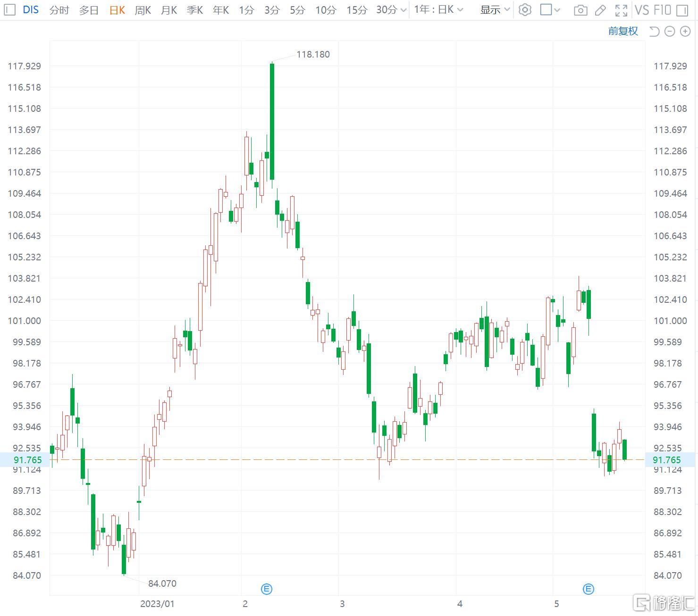This screenshot has width=698, height=616.
Task: Expand the layout square dropdown arrow
Action: (x=557, y=10)
